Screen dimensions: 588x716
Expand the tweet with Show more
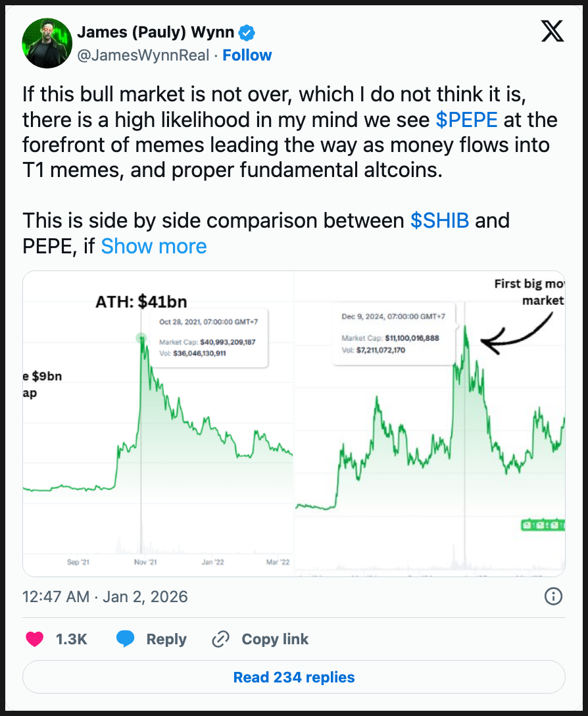coord(154,246)
